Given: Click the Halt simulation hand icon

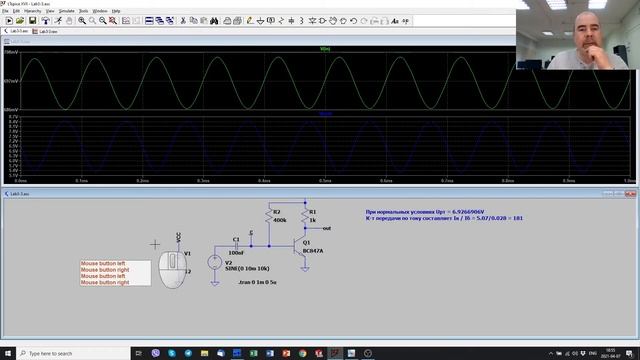Looking at the screenshot, I should 69,21.
